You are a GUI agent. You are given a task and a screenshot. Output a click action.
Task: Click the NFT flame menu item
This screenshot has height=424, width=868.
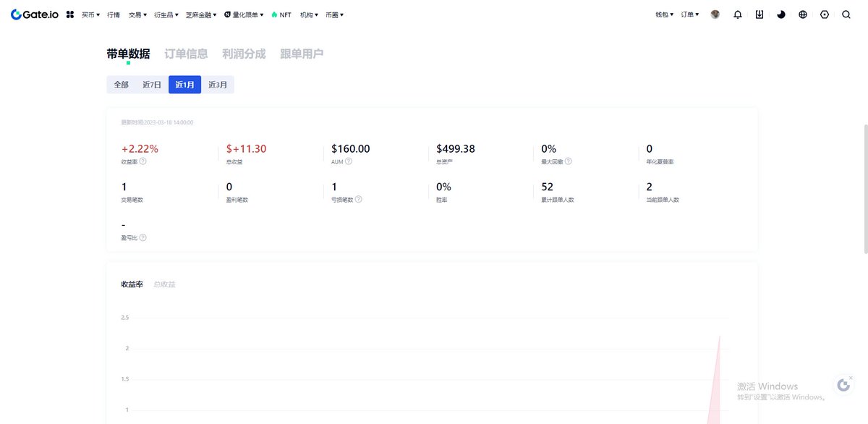coord(281,14)
